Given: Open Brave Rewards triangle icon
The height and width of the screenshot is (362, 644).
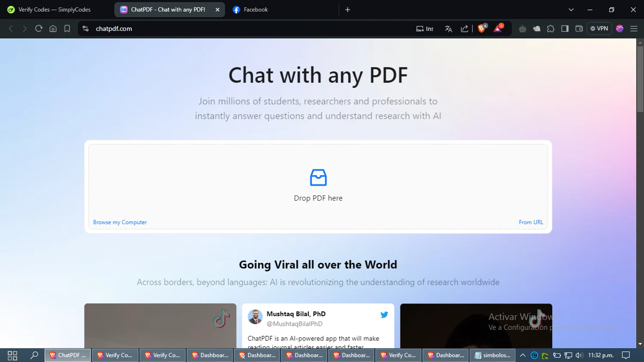Looking at the screenshot, I should (x=498, y=28).
